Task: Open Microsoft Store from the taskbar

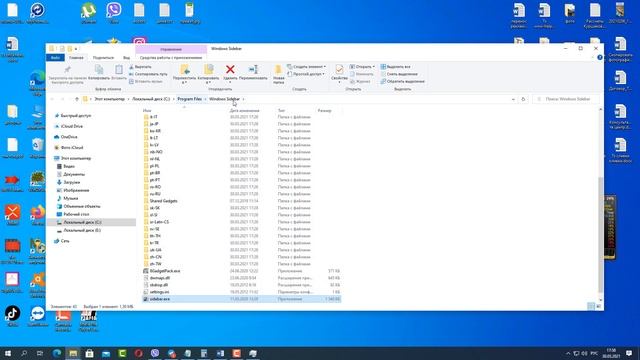Action: (x=89, y=353)
